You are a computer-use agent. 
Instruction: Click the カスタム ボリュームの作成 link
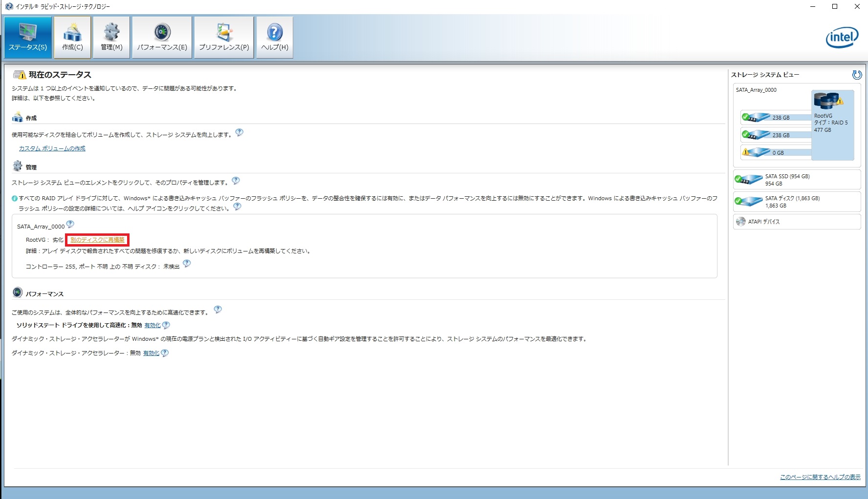click(52, 148)
